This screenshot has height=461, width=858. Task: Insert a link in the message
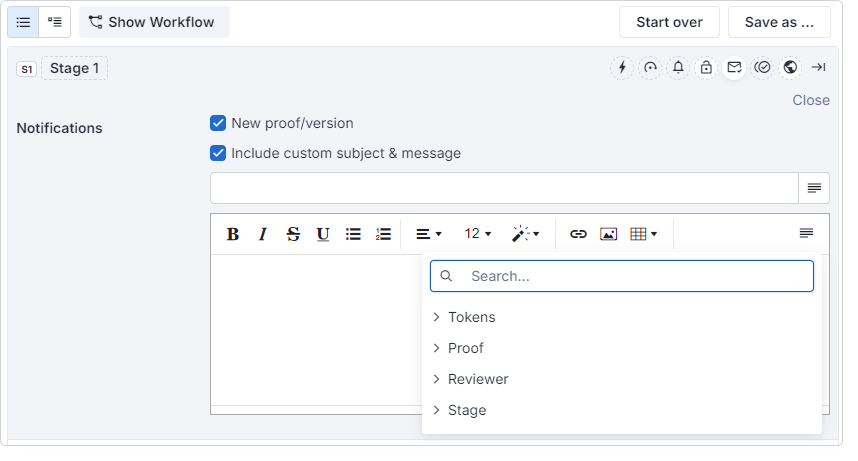[578, 234]
